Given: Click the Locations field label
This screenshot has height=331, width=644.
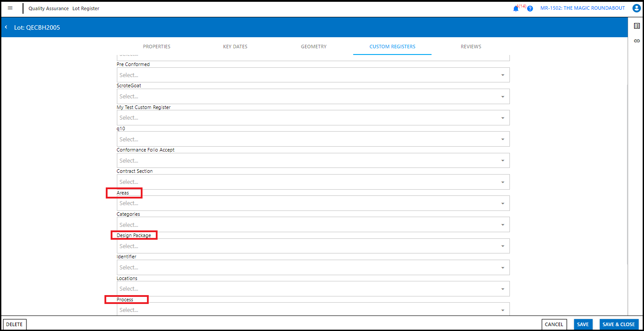Looking at the screenshot, I should (127, 278).
